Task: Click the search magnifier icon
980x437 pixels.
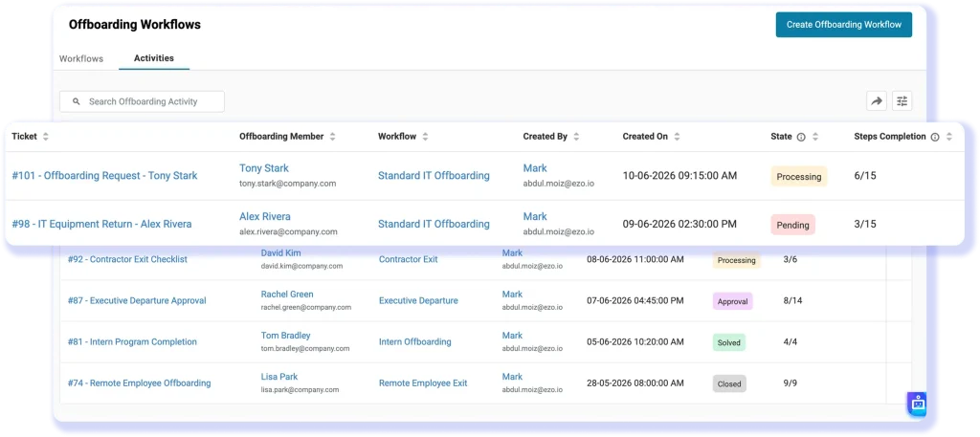Action: click(77, 101)
